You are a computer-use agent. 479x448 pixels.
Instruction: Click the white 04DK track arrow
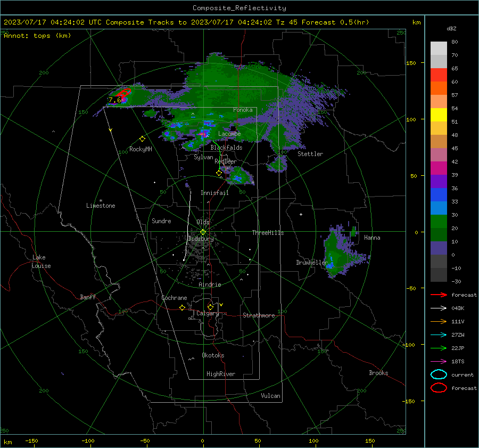pos(439,308)
